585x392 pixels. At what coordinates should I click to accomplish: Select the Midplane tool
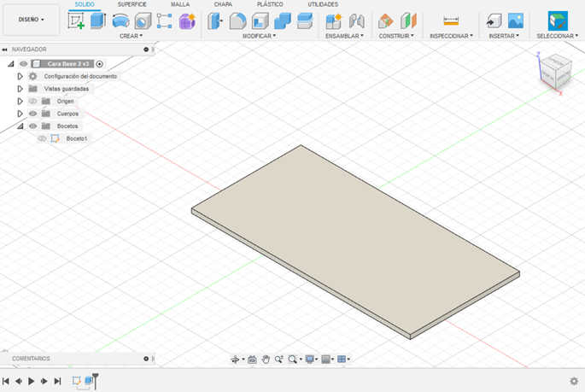tap(408, 20)
